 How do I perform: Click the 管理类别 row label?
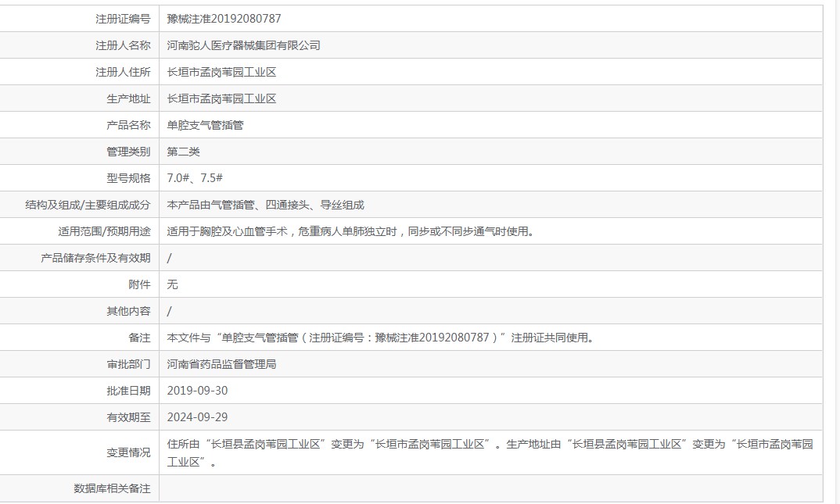[128, 152]
